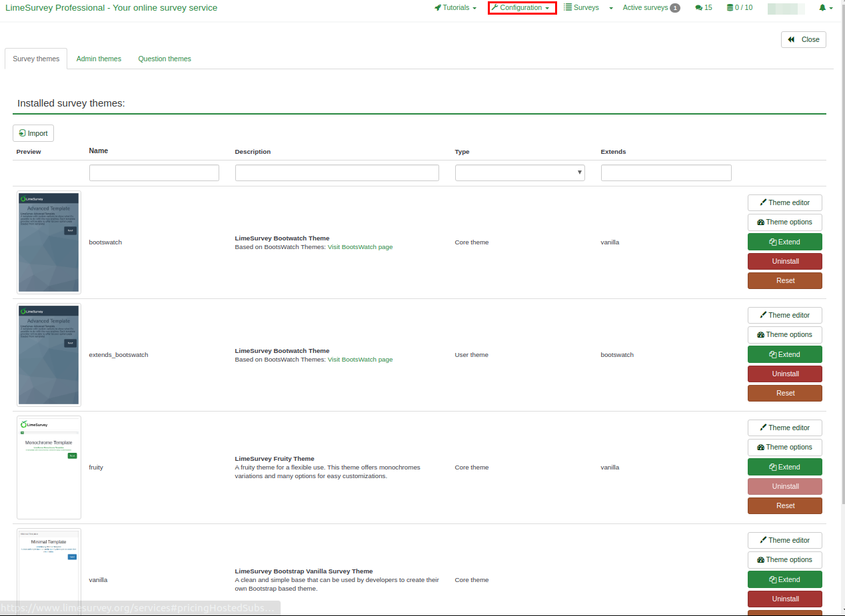Screen dimensions: 845x616
Task: Click the comments icon showing 15
Action: coord(698,8)
